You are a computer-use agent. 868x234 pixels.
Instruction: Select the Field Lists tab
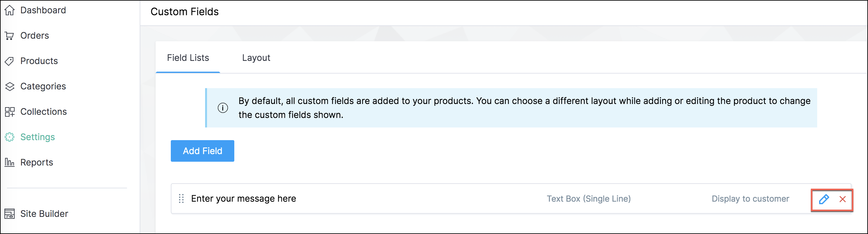click(188, 58)
